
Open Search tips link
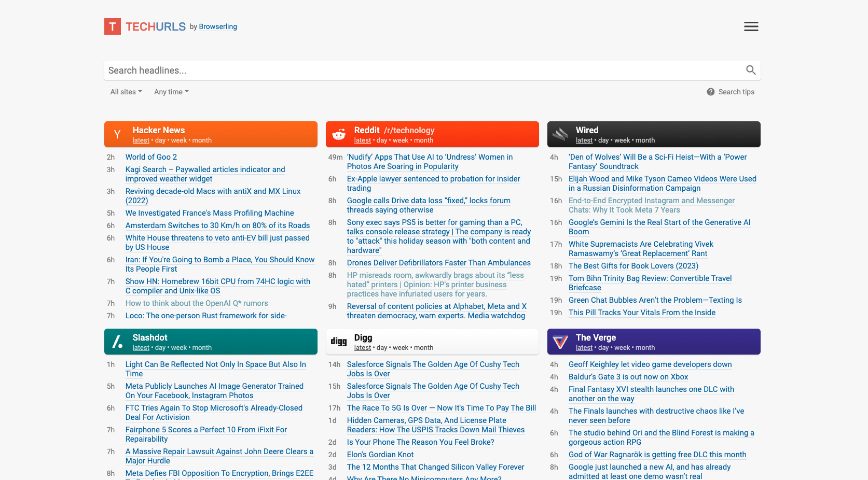point(736,92)
